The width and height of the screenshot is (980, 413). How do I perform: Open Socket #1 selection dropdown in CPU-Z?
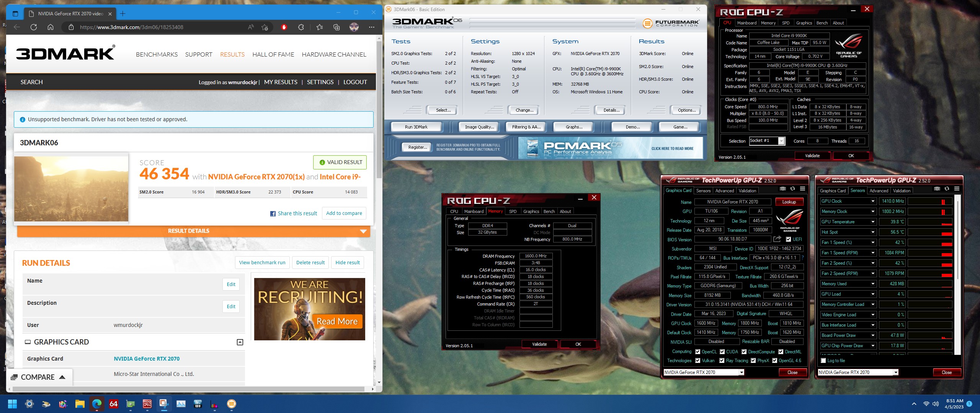coord(767,141)
